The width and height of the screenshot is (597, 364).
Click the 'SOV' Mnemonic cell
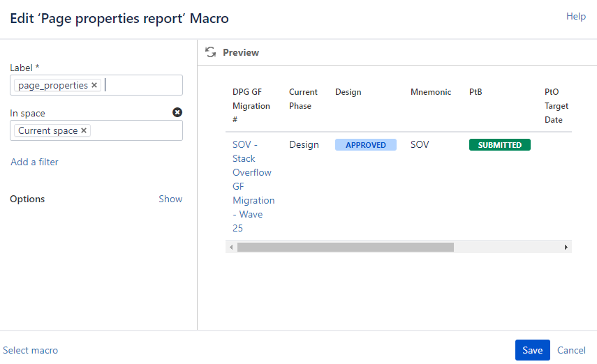coord(420,144)
